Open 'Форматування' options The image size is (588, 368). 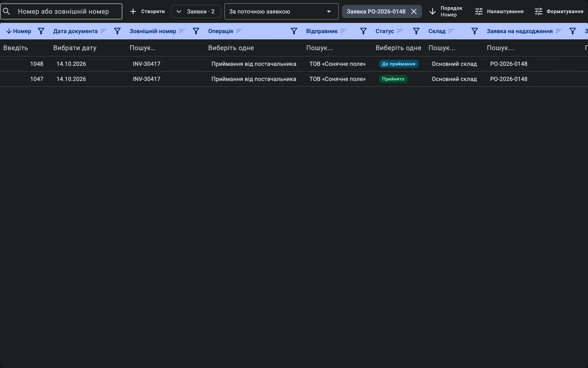(559, 11)
